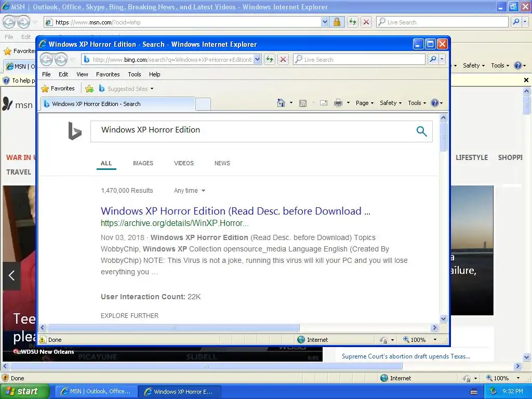The width and height of the screenshot is (532, 399).
Task: Click 1,470,000 Results text
Action: (127, 191)
